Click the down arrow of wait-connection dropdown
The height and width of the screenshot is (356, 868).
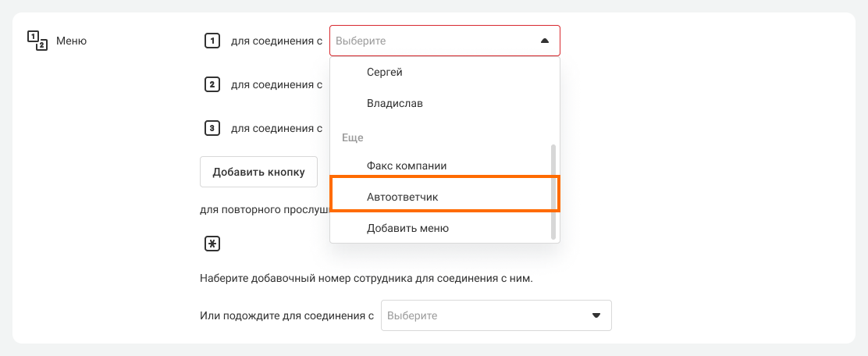pyautogui.click(x=596, y=315)
